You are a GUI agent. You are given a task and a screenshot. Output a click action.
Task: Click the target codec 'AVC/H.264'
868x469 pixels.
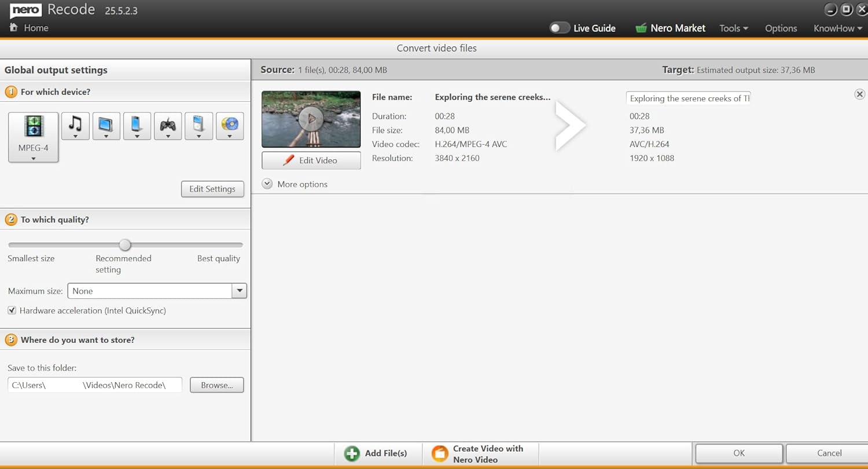(649, 144)
